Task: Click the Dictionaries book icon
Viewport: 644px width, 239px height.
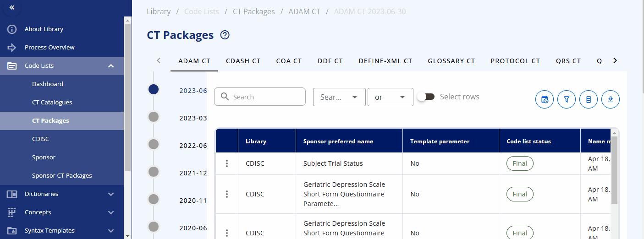Action: [x=12, y=194]
